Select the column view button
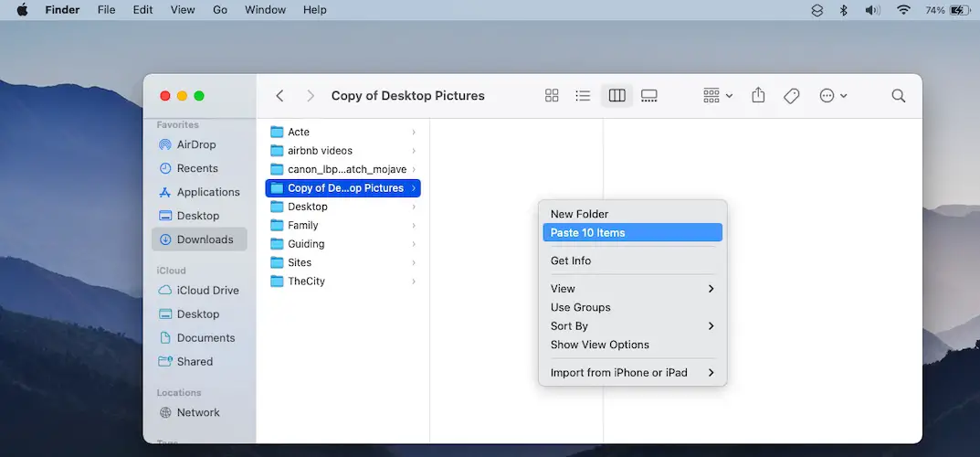Image resolution: width=980 pixels, height=457 pixels. pos(616,96)
